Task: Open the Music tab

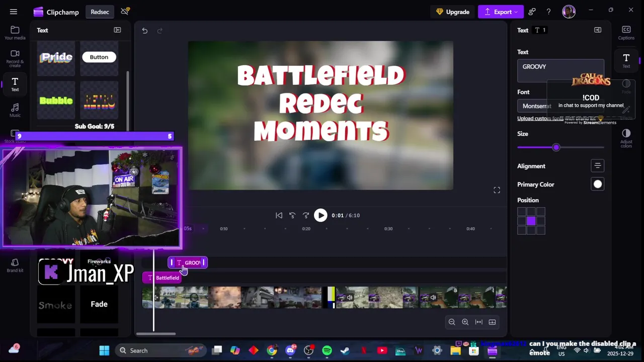Action: pyautogui.click(x=15, y=111)
